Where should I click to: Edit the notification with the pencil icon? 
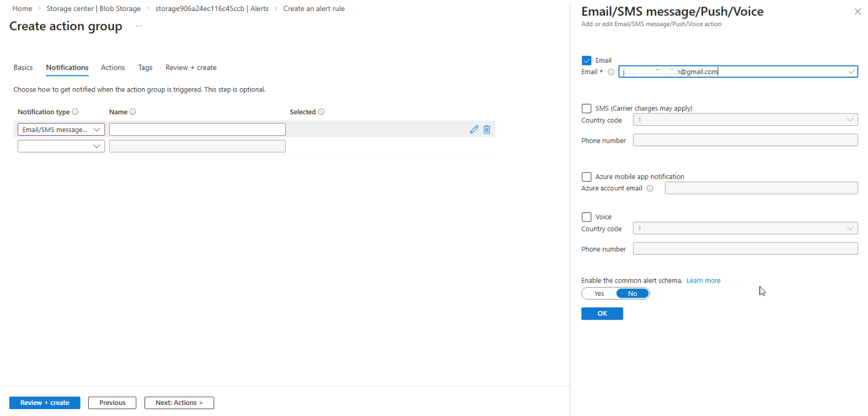coord(474,129)
